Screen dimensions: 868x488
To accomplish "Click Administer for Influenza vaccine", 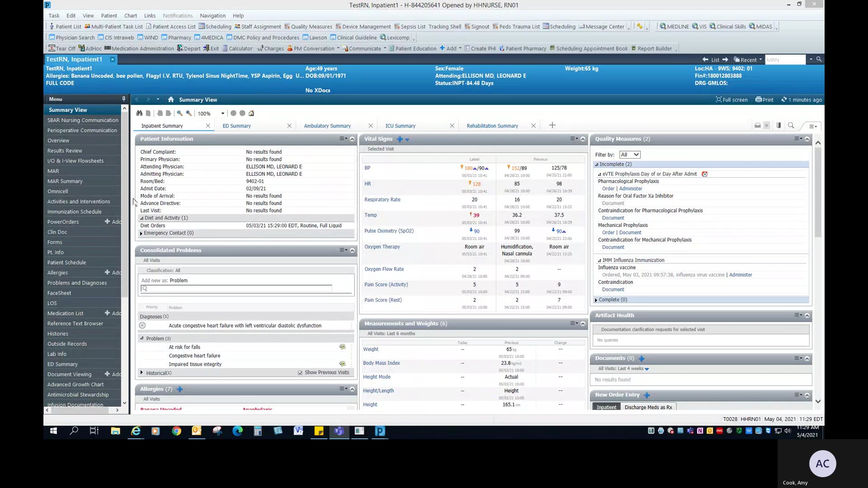I will click(x=741, y=275).
